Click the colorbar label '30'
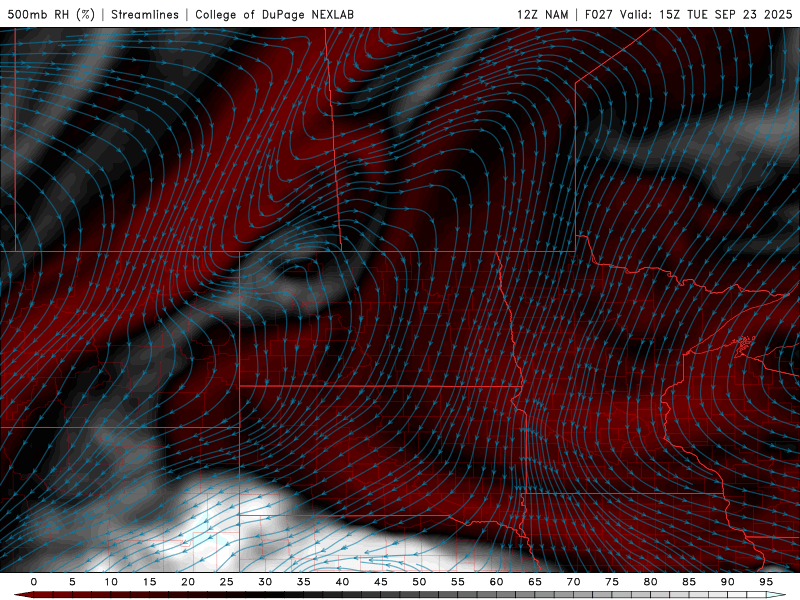800x600 pixels. click(265, 582)
